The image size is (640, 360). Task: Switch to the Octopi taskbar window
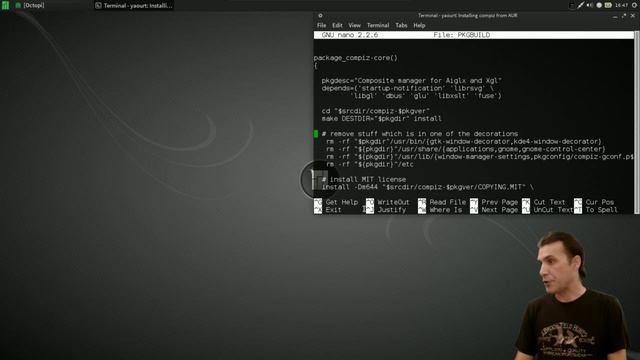29,5
